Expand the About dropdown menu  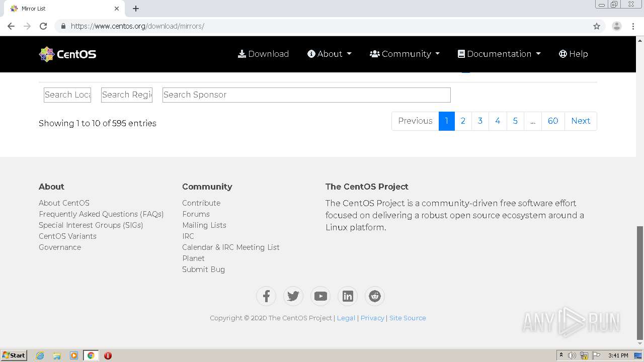pos(330,54)
